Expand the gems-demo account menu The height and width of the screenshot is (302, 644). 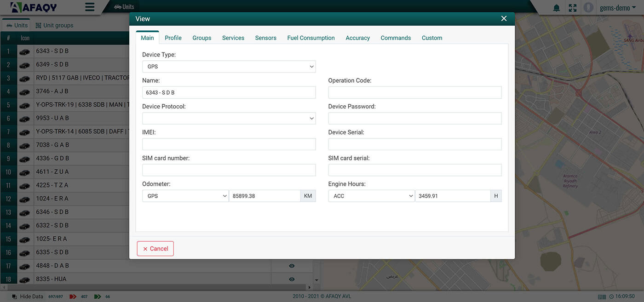618,8
